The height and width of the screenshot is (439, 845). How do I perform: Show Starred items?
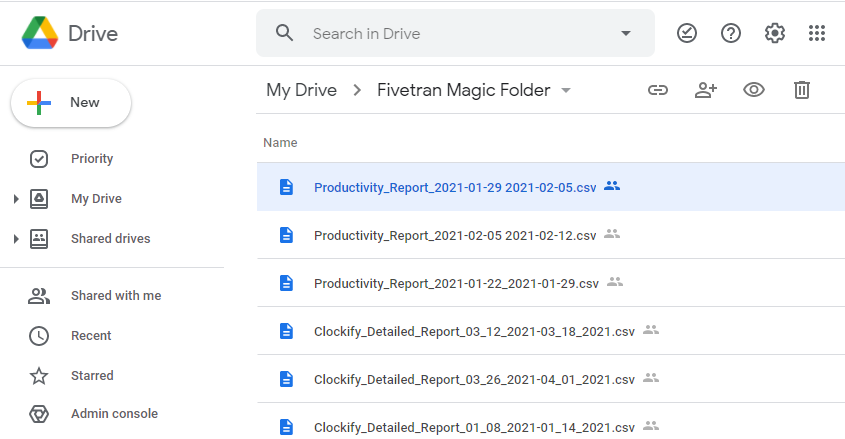click(x=92, y=376)
